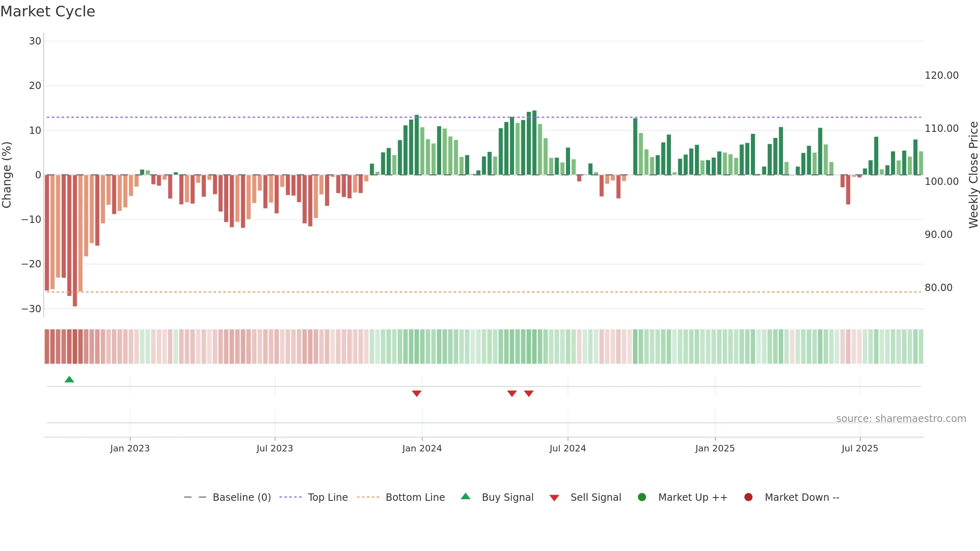Viewport: 980px width, 551px height.
Task: Click the source: sharemaestro.com text
Action: pos(901,418)
